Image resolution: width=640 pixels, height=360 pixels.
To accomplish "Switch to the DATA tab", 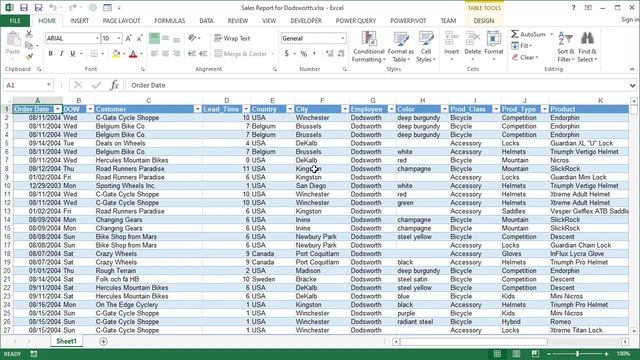I will pos(206,20).
